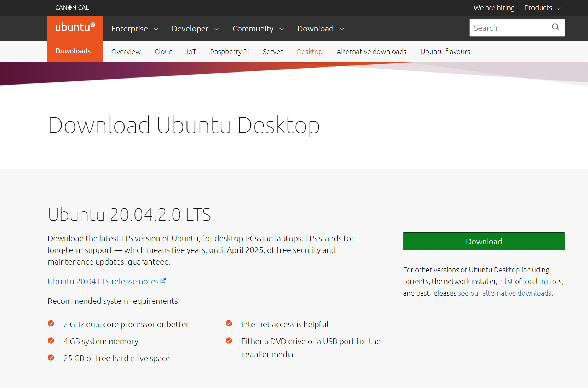Click the DVD drive or USB port text
This screenshot has width=588, height=388.
311,348
